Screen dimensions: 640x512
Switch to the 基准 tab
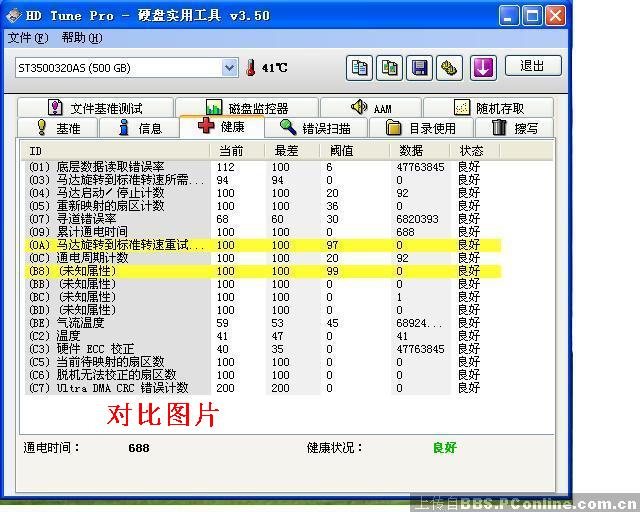pos(58,128)
